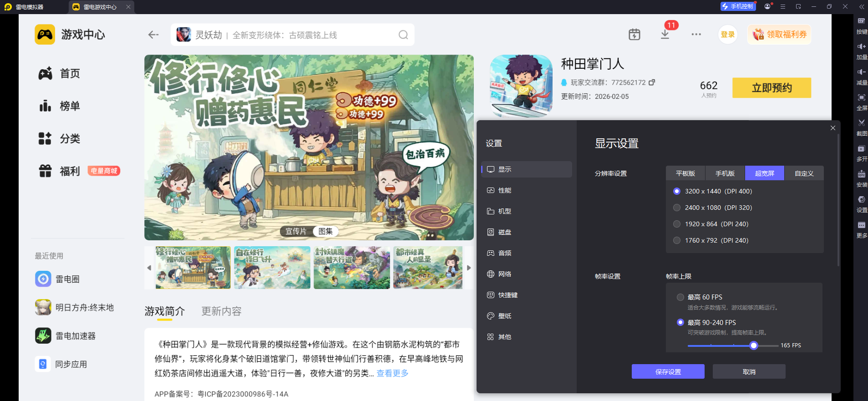Viewport: 868px width, 401px height.
Task: Click the 游戏中心 logo
Action: (x=45, y=35)
